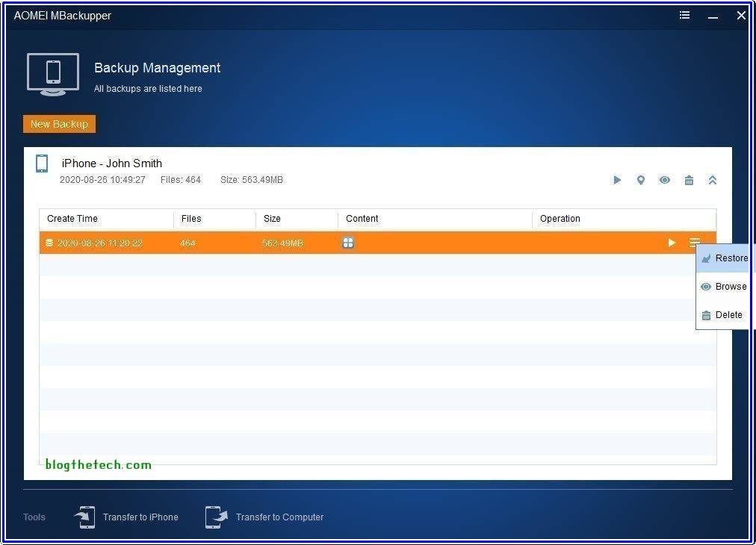
Task: Click the play icon in the orange row
Action: click(672, 243)
